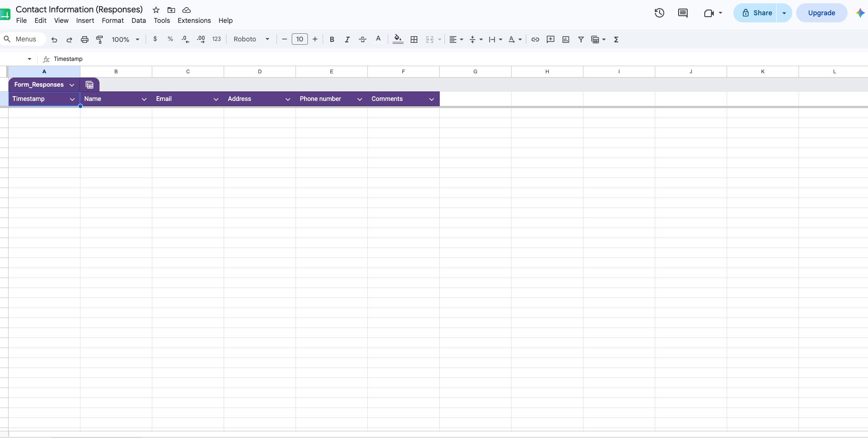Open fill color picker
This screenshot has height=438, width=868.
[398, 39]
